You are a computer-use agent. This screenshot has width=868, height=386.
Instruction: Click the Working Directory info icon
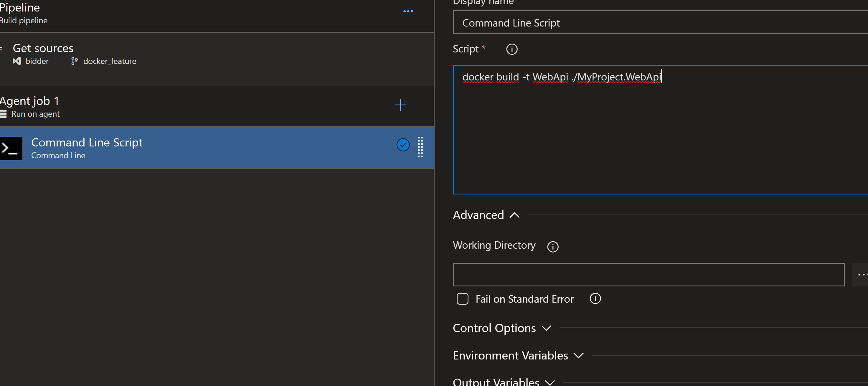point(553,246)
